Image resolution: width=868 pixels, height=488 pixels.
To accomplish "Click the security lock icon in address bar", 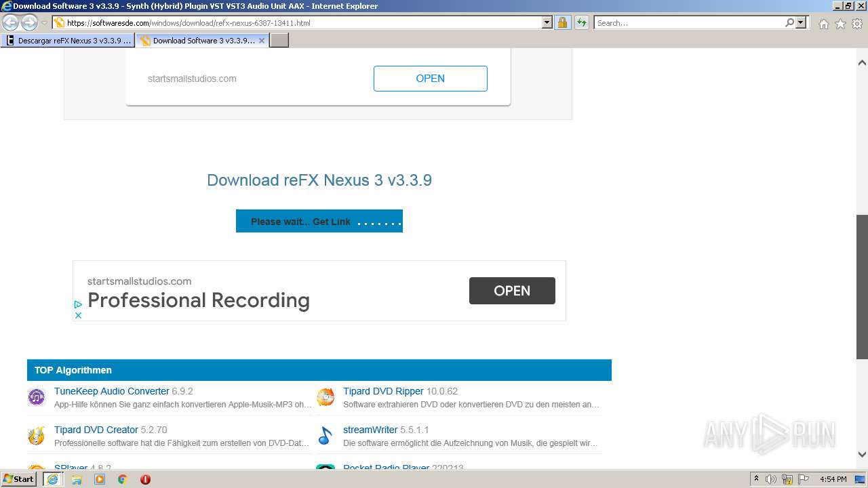I will click(562, 22).
